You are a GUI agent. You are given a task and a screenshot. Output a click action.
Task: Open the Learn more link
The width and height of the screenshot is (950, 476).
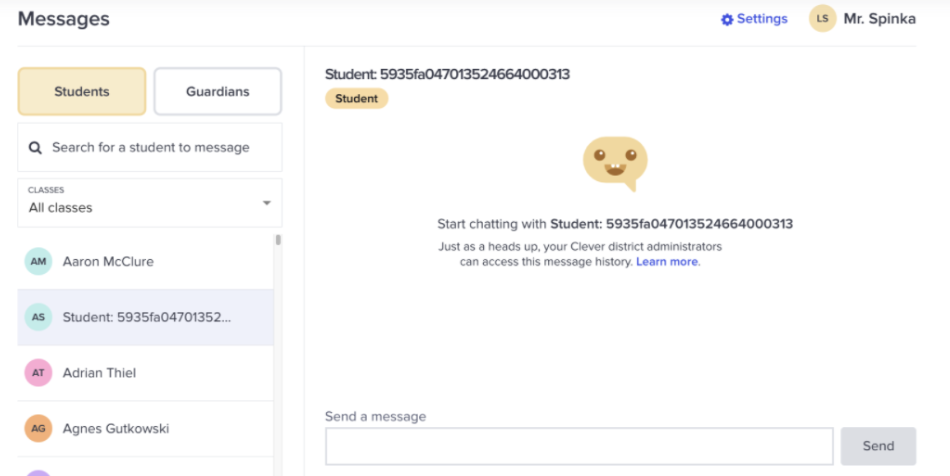point(667,262)
